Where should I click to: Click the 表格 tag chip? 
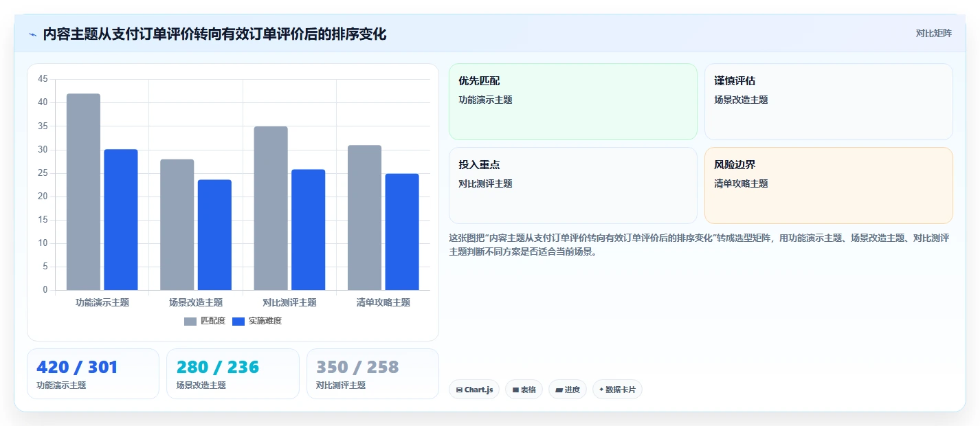(x=524, y=390)
